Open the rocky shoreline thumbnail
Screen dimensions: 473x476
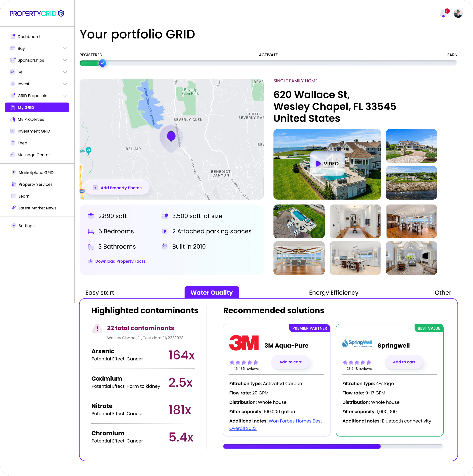(411, 183)
